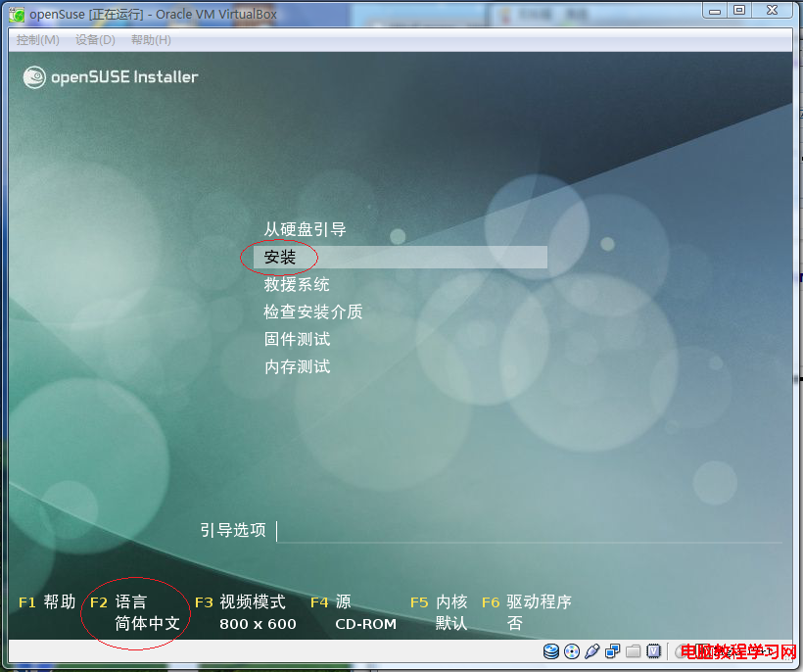
Task: Click the hard disk activity status icon
Action: click(551, 651)
